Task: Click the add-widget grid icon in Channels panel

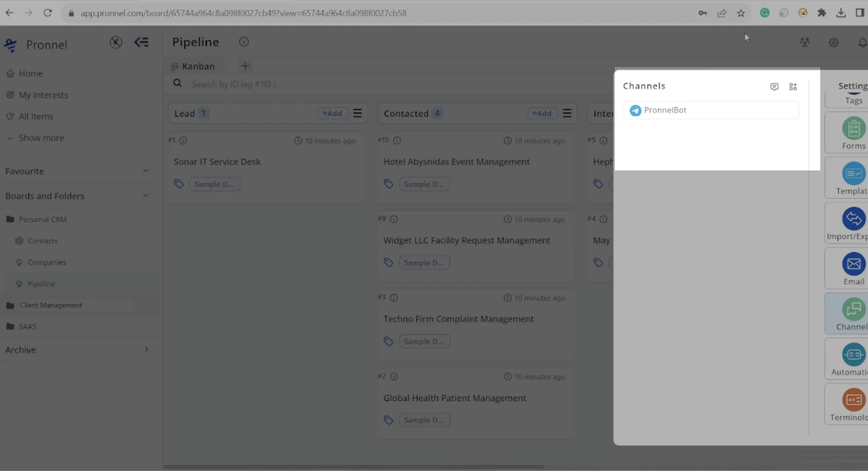Action: point(793,87)
